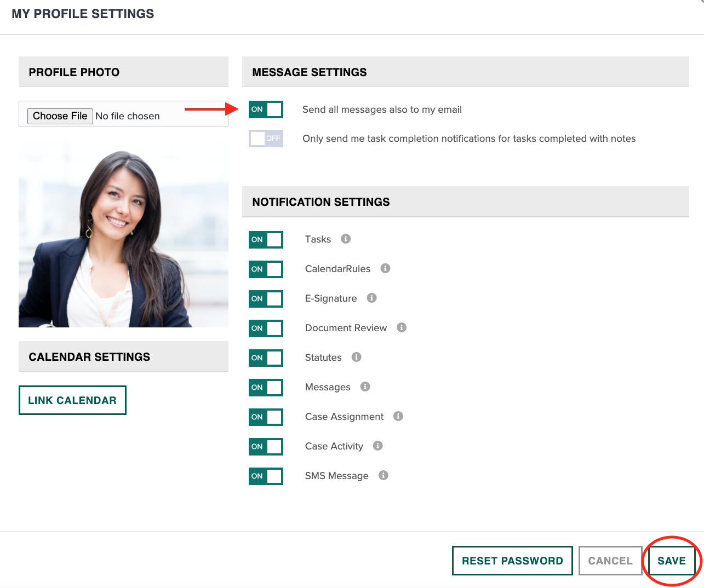Switch off Case Activity notifications
Image resolution: width=704 pixels, height=588 pixels.
(x=266, y=447)
